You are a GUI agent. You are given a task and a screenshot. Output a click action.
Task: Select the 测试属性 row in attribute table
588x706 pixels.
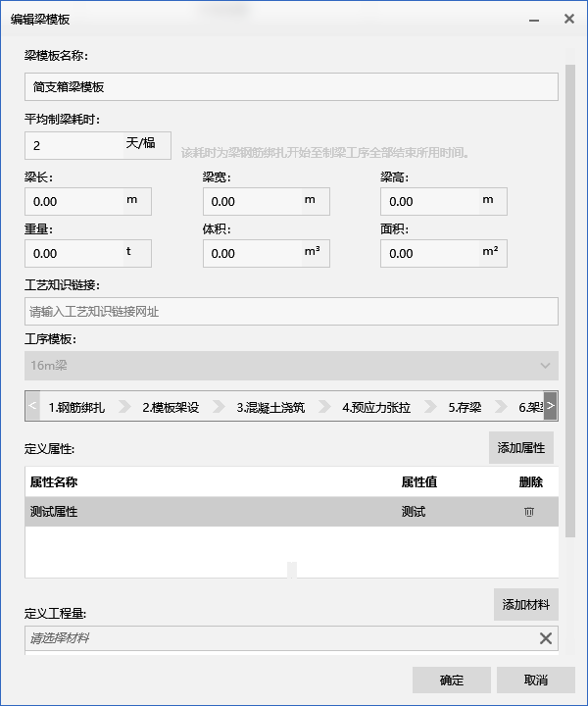(196, 512)
